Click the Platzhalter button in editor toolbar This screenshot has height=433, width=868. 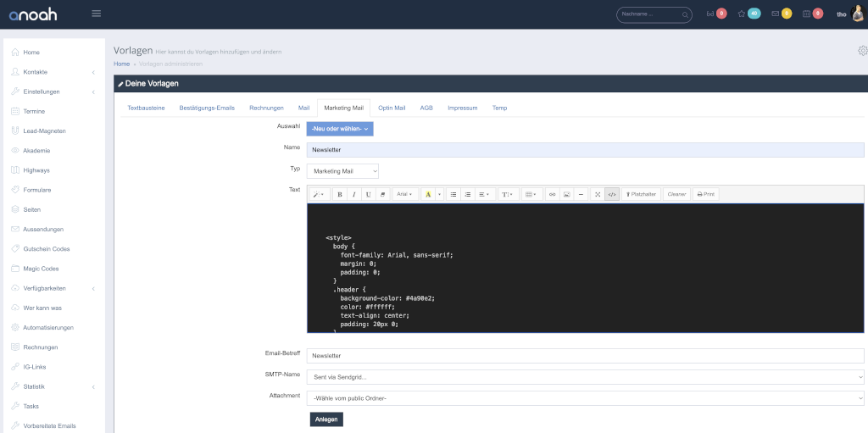641,194
